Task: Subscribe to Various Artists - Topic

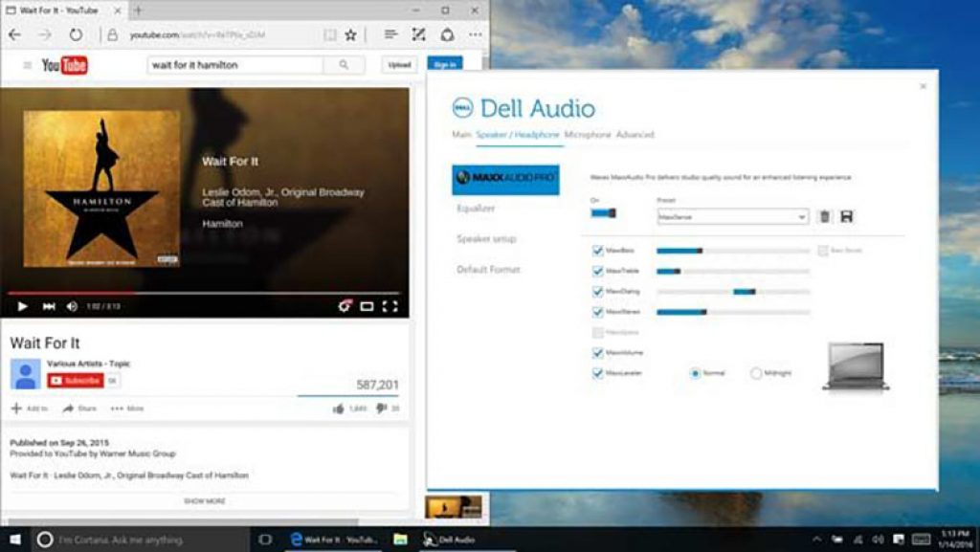Action: tap(75, 381)
